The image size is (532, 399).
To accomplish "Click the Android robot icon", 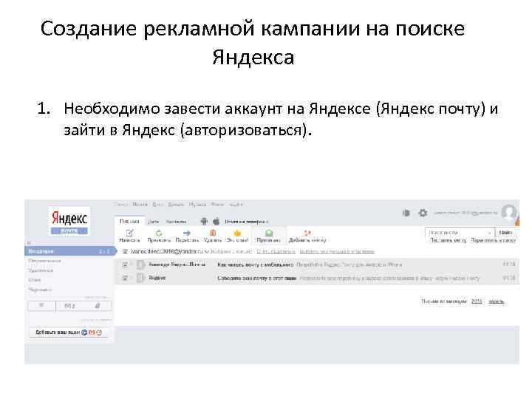I will (204, 221).
